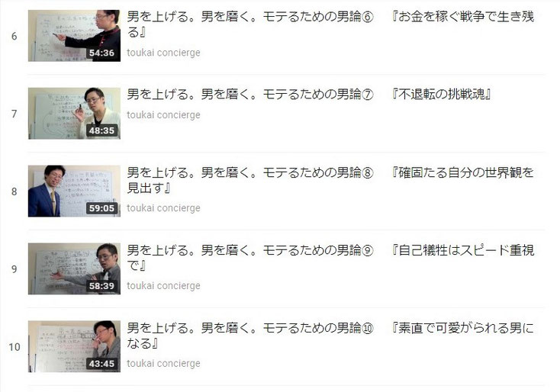This screenshot has height=392, width=560.
Task: Select playlist index number 8
Action: coord(14,191)
